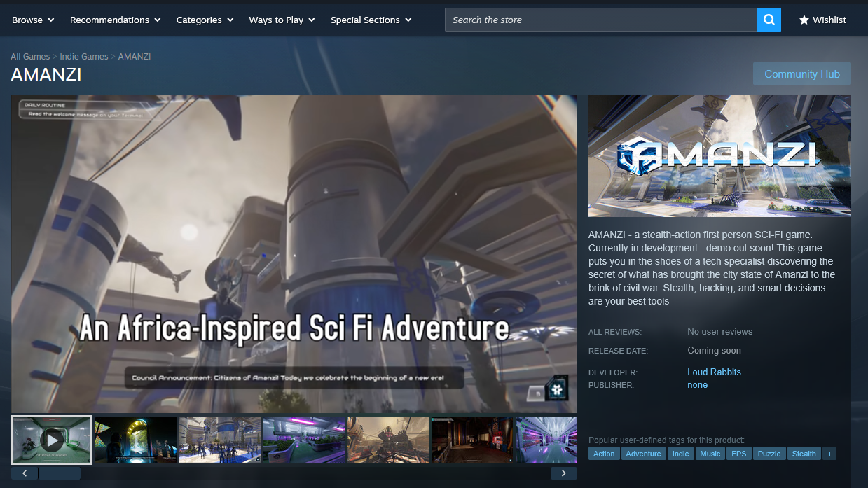View the crowd plaza screenshot thumbnail

[220, 440]
